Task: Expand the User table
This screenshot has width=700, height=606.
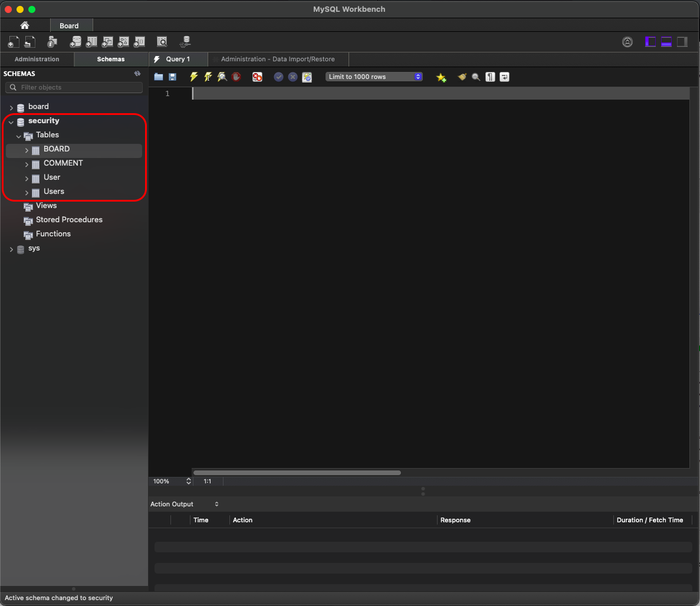Action: (x=27, y=179)
